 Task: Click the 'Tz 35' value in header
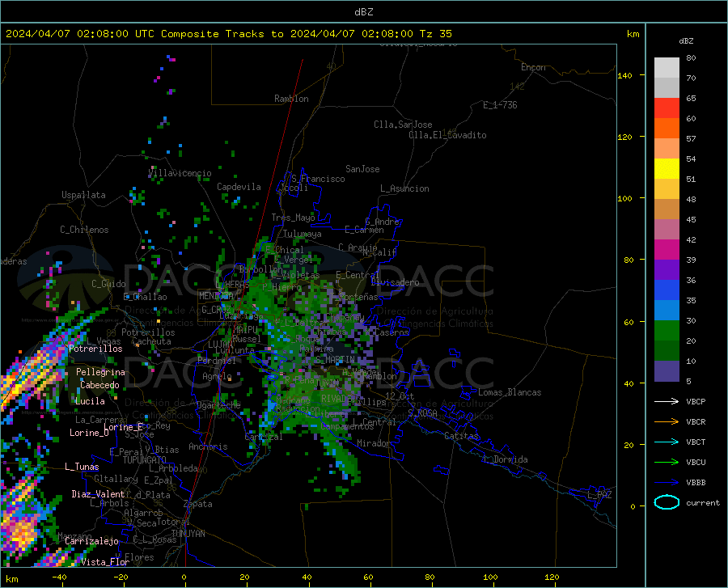point(435,33)
